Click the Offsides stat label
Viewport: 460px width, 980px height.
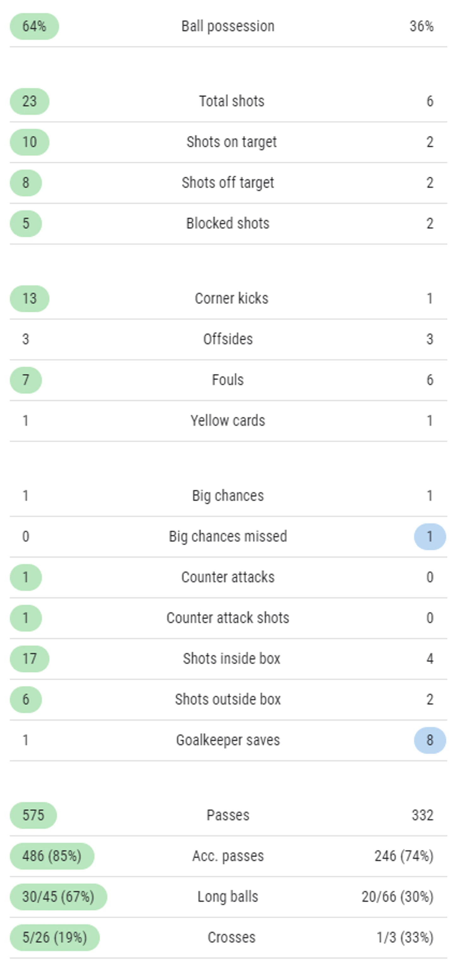point(227,339)
